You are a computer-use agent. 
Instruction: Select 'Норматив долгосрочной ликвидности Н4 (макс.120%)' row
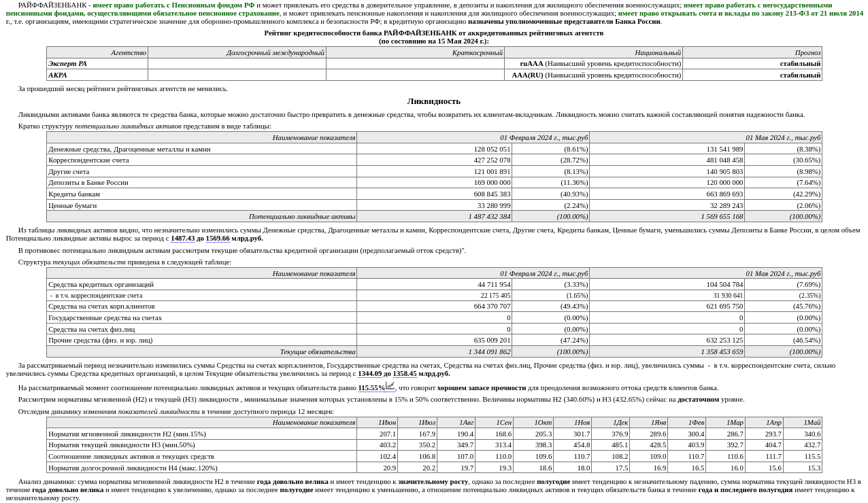click(x=434, y=468)
